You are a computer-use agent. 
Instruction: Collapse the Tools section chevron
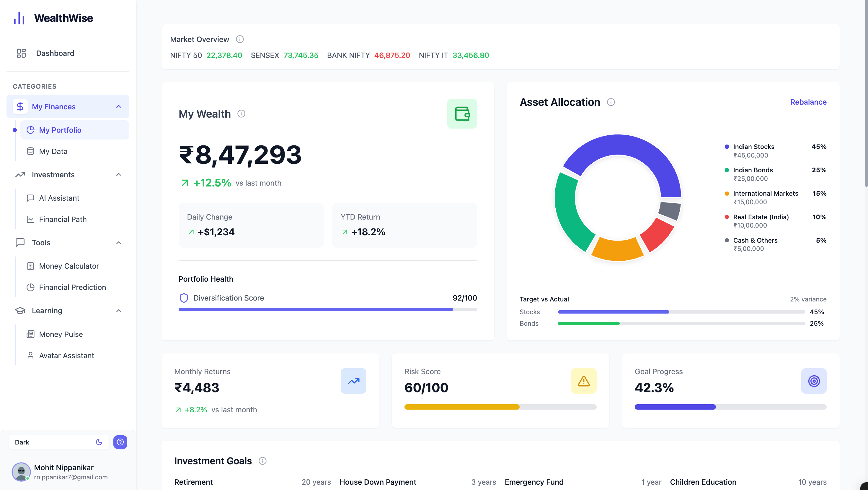(x=119, y=243)
